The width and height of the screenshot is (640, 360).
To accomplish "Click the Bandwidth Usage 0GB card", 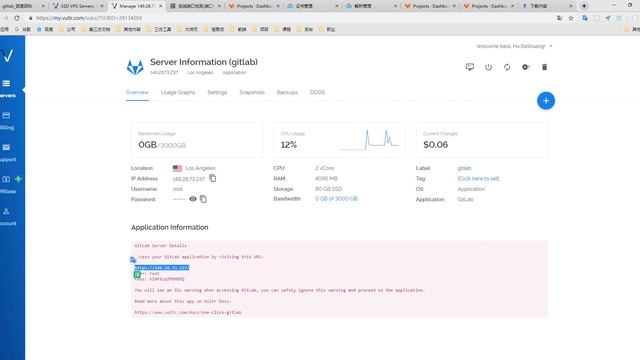I will (197, 140).
